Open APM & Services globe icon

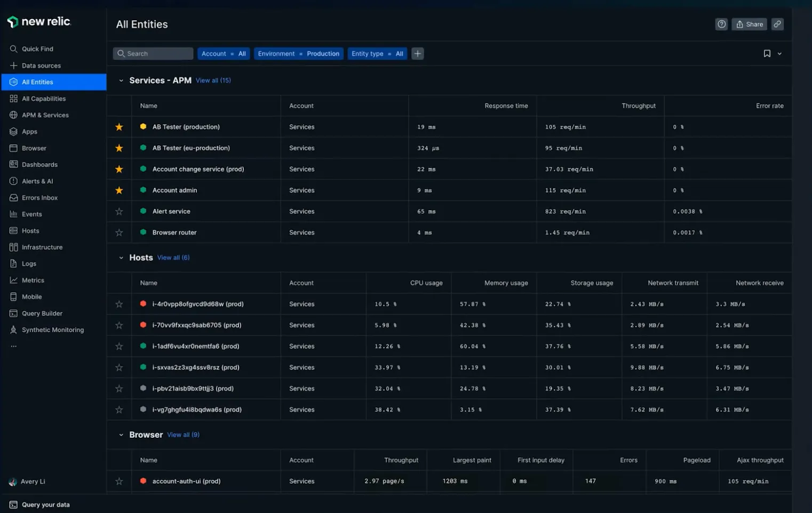point(13,115)
